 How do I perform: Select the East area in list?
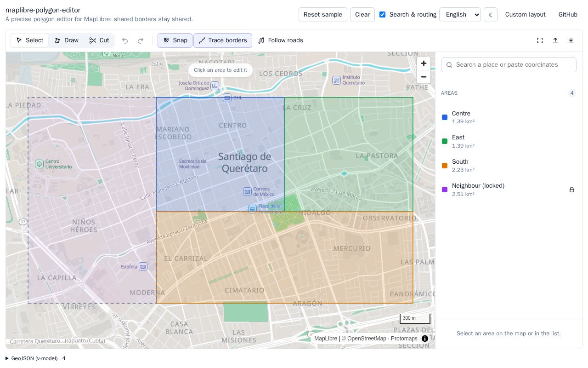pos(509,141)
